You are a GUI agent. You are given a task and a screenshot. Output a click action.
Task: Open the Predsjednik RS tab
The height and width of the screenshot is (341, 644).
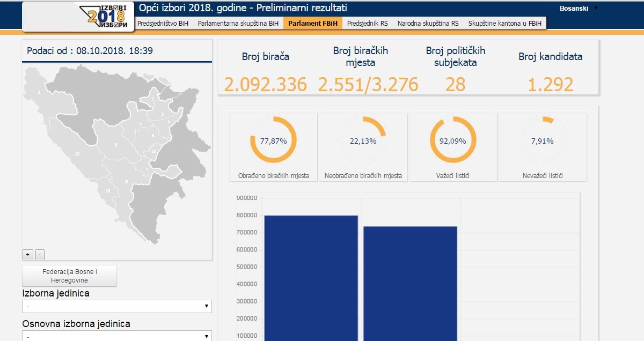click(x=367, y=24)
